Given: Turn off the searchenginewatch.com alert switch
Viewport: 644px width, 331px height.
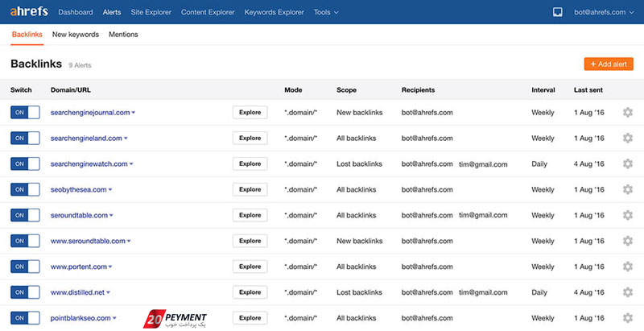Looking at the screenshot, I should [25, 163].
